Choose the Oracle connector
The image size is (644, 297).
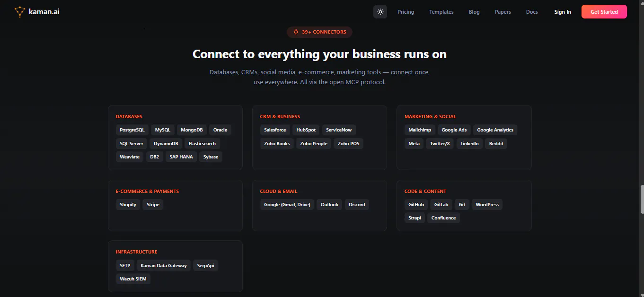coord(220,130)
